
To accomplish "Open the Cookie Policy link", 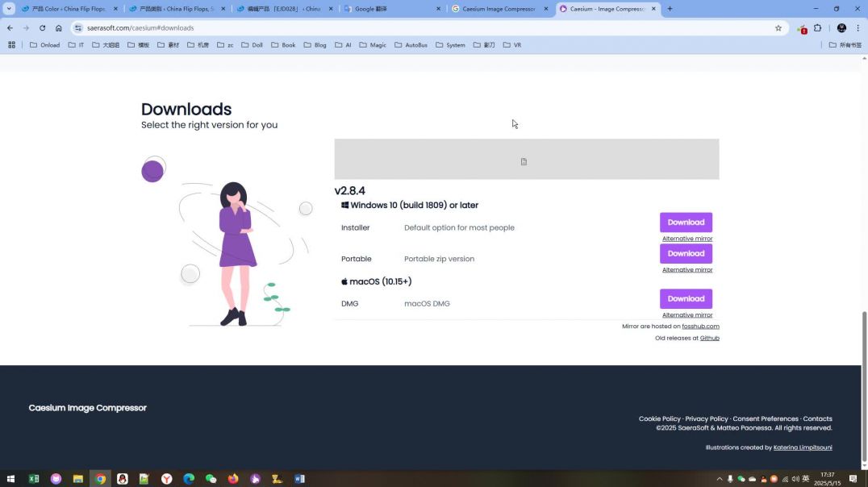I will tap(659, 419).
